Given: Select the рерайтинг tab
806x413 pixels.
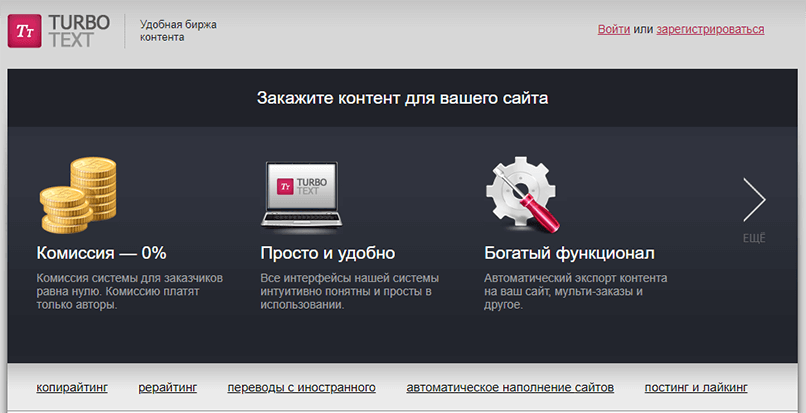Looking at the screenshot, I should pos(167,387).
